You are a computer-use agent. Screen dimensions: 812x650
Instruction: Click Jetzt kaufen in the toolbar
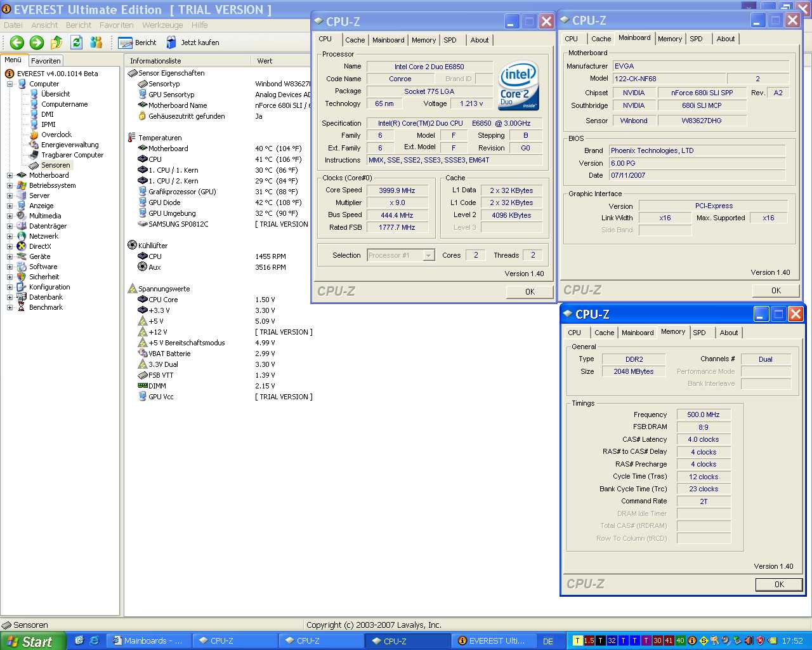[x=192, y=43]
